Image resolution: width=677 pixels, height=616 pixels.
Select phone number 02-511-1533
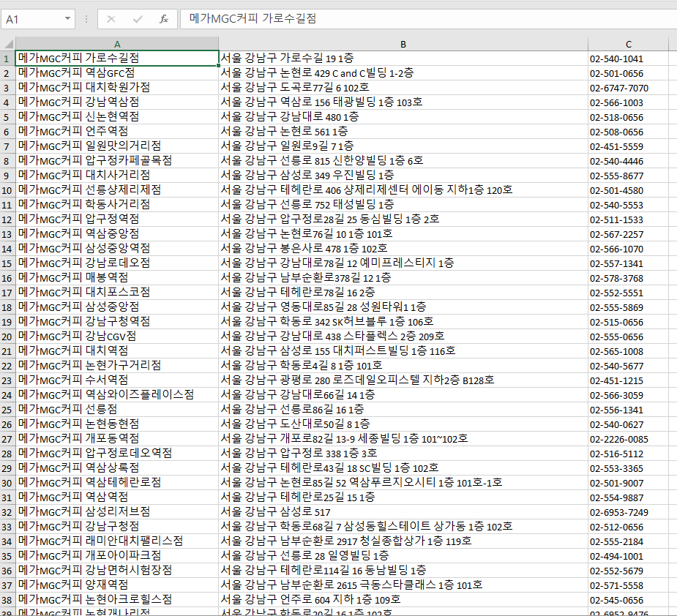628,219
